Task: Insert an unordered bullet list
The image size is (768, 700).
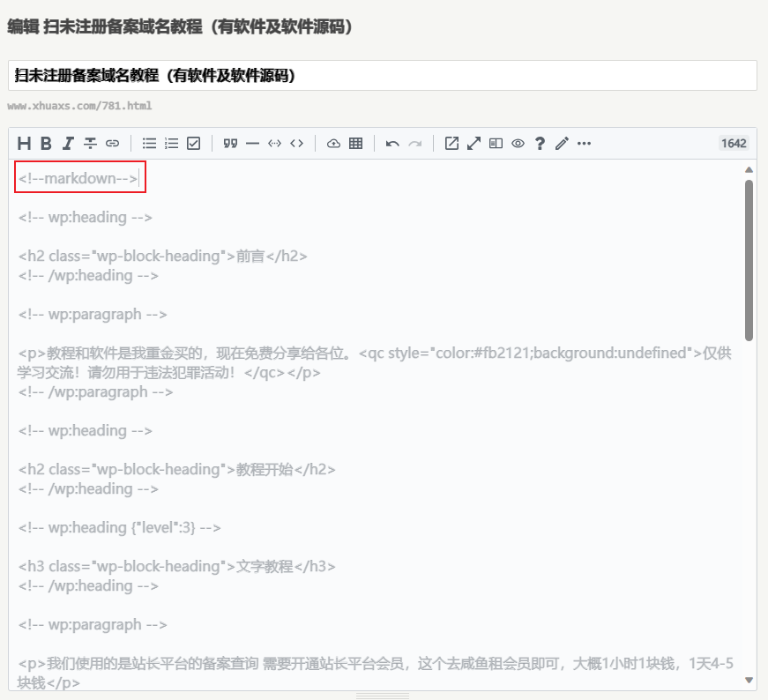Action: (x=150, y=143)
